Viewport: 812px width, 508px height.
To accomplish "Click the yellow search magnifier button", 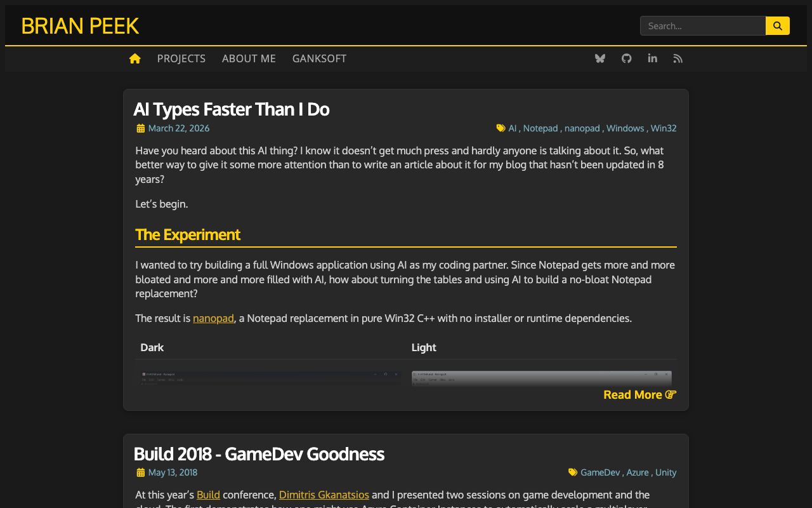I will coord(778,26).
